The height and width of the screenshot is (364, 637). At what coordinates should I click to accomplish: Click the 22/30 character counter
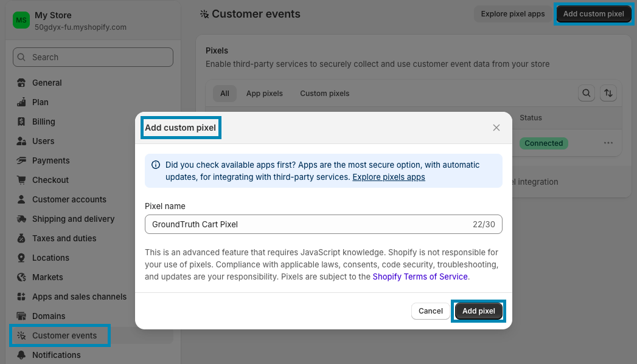pos(484,224)
